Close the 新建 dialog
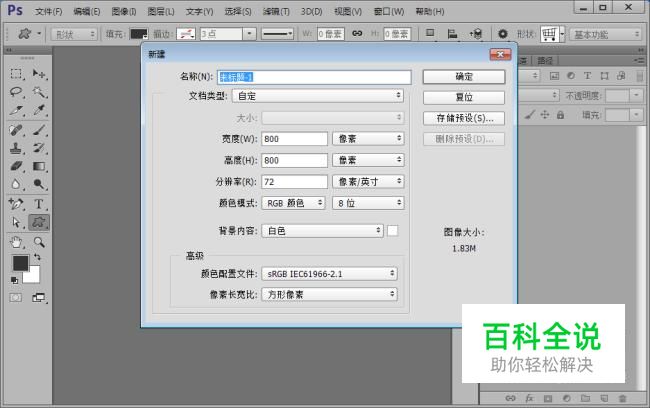The image size is (650, 408). [x=500, y=54]
